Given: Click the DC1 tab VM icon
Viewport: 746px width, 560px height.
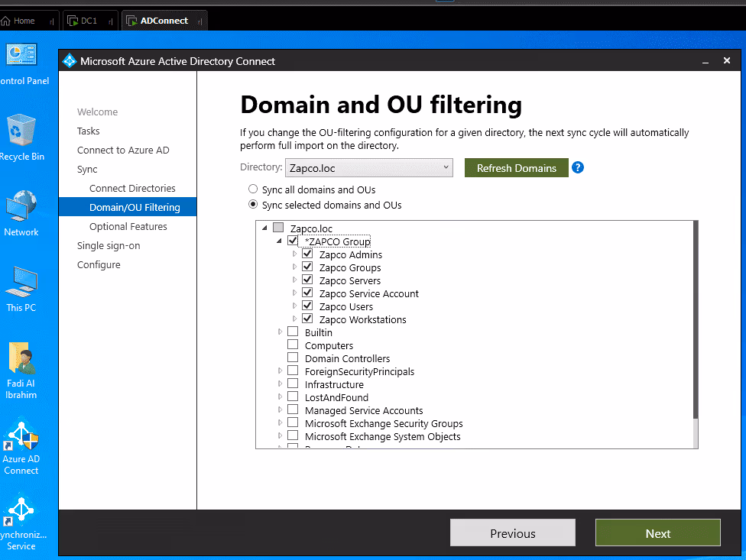Looking at the screenshot, I should click(73, 21).
